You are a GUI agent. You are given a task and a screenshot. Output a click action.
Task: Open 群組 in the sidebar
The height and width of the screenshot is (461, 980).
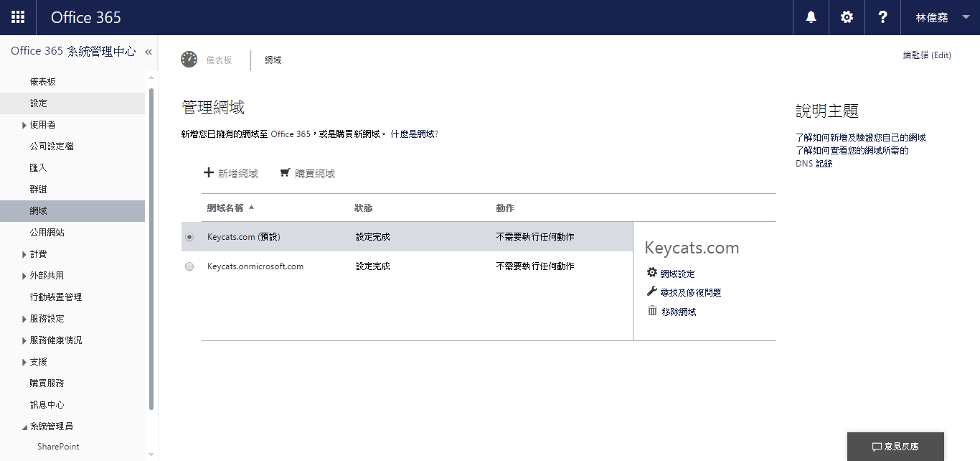click(x=72, y=190)
